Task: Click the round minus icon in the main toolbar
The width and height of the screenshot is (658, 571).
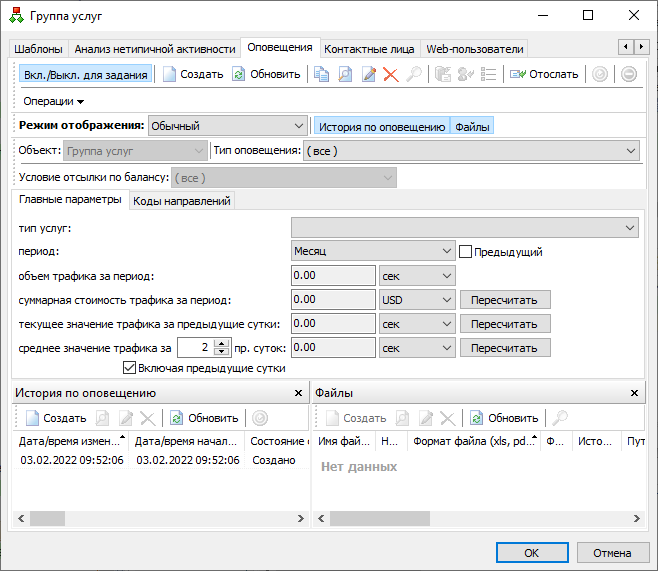Action: click(x=629, y=74)
